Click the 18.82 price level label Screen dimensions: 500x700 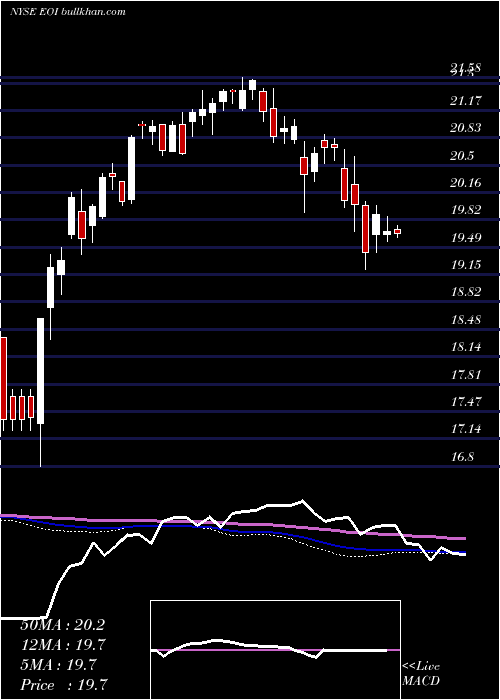click(x=466, y=292)
